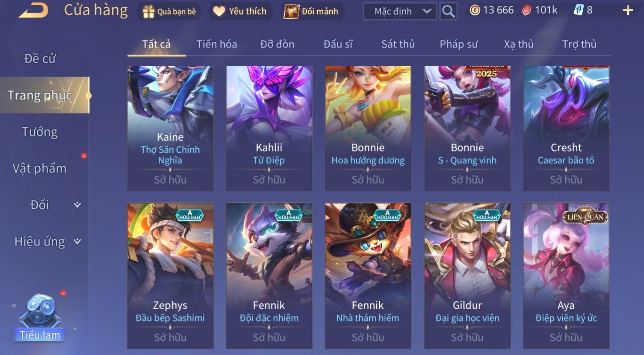644x355 pixels.
Task: Switch to the Sát thủ tab
Action: [x=398, y=44]
